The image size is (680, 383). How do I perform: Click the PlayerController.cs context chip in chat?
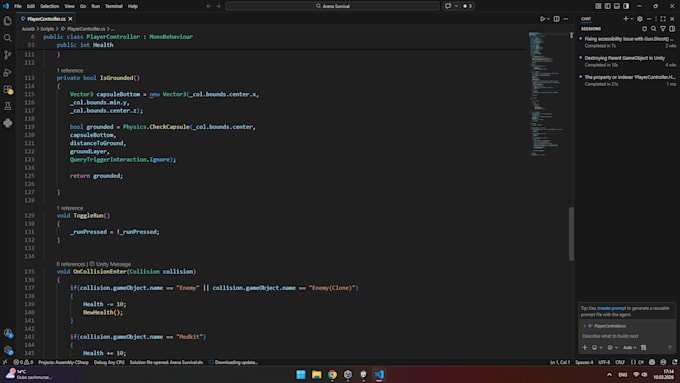(607, 326)
